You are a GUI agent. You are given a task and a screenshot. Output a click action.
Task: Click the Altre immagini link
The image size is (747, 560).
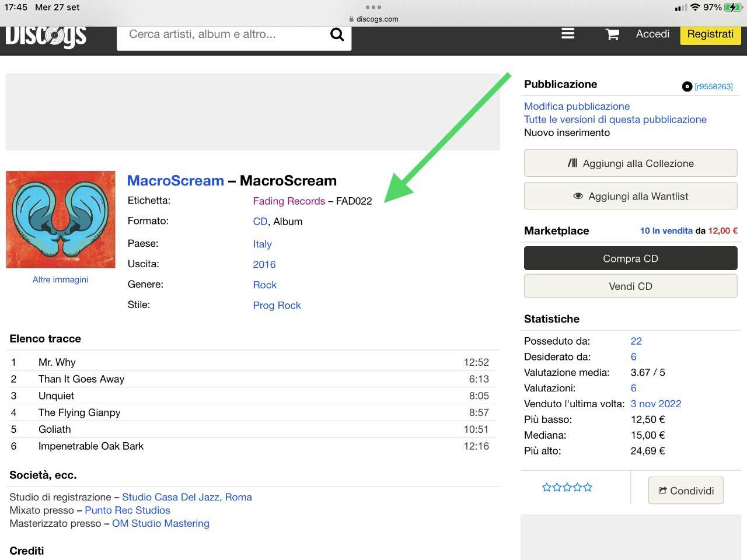click(60, 279)
